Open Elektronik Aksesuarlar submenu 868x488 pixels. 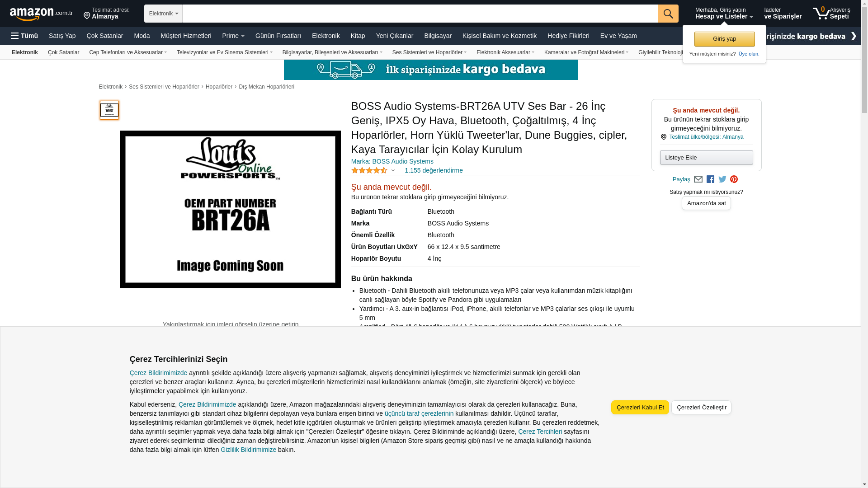505,52
